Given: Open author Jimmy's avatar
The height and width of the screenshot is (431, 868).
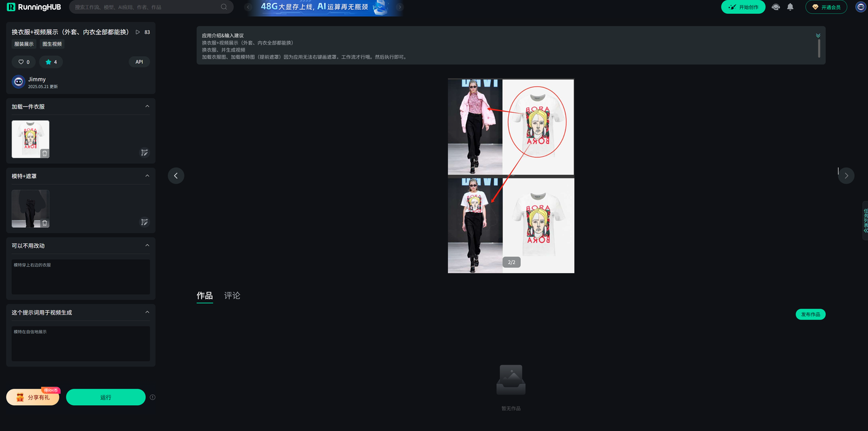Looking at the screenshot, I should (x=19, y=82).
